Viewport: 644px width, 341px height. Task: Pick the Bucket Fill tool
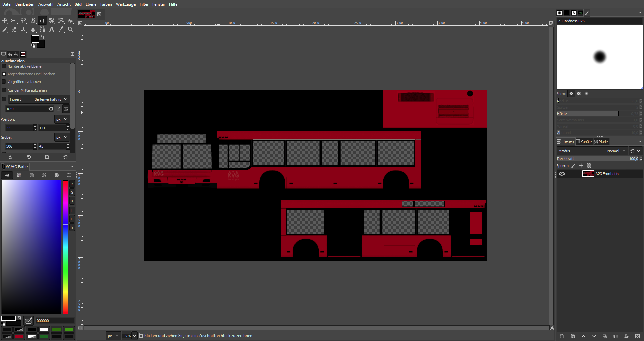click(x=70, y=21)
